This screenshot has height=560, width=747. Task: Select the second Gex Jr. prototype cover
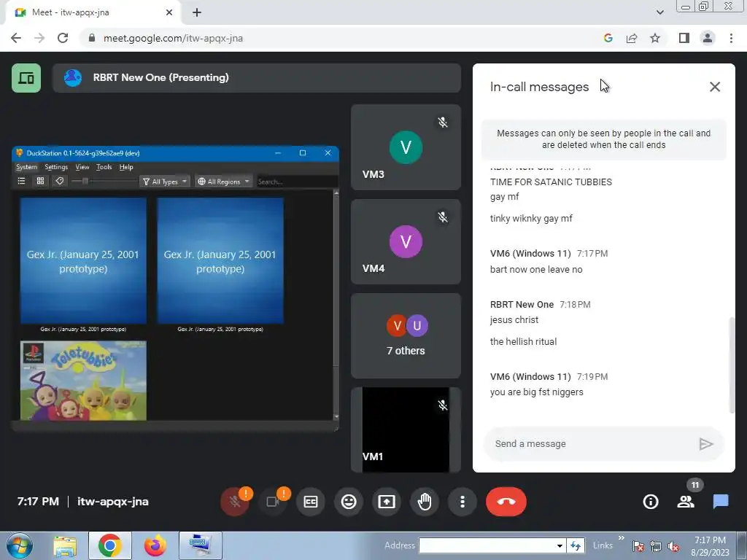(x=220, y=261)
